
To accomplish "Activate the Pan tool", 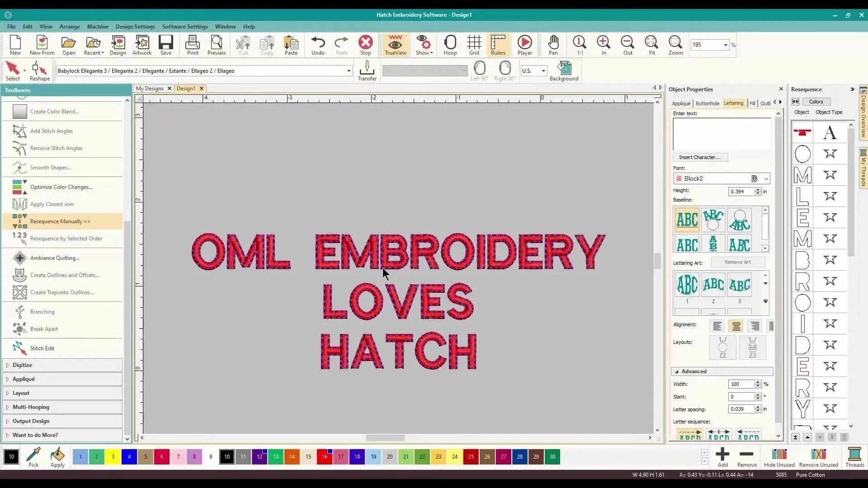I will pos(553,45).
